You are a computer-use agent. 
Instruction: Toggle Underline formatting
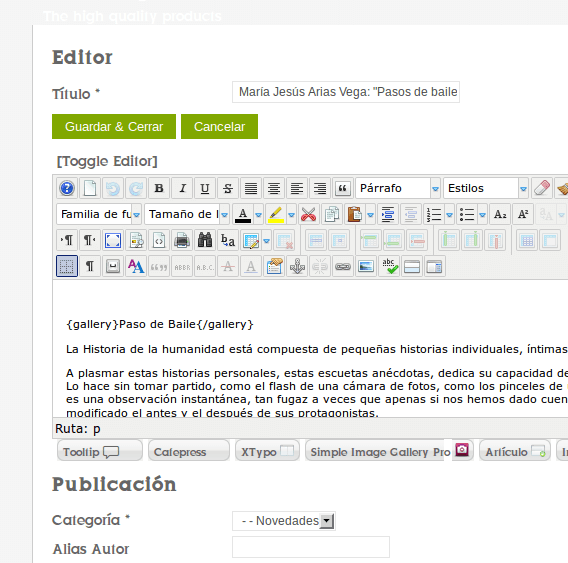205,188
